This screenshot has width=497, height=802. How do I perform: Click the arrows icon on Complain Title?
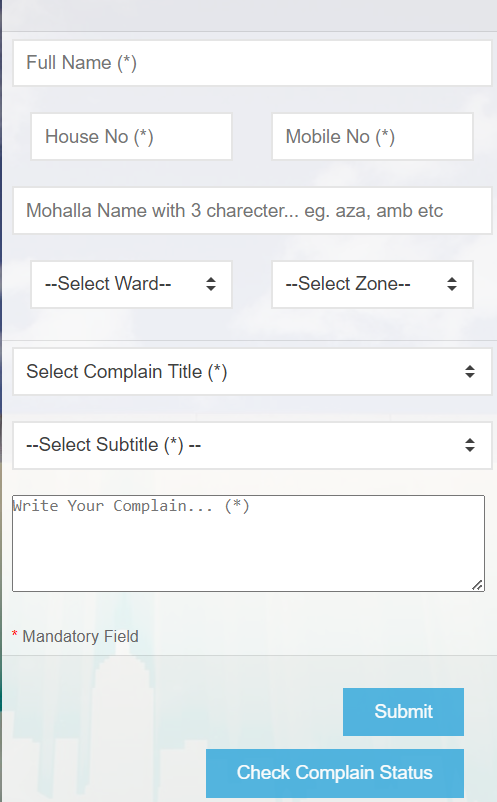tap(469, 371)
